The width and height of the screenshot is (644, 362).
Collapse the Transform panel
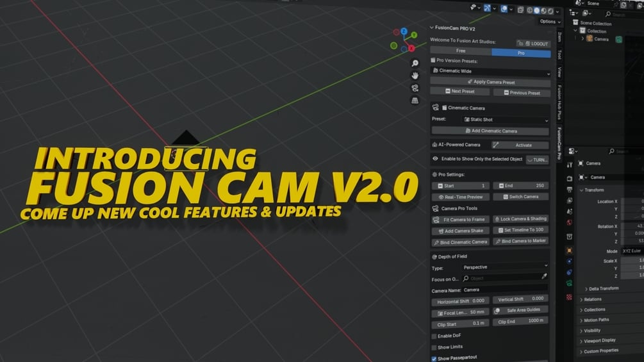(582, 190)
